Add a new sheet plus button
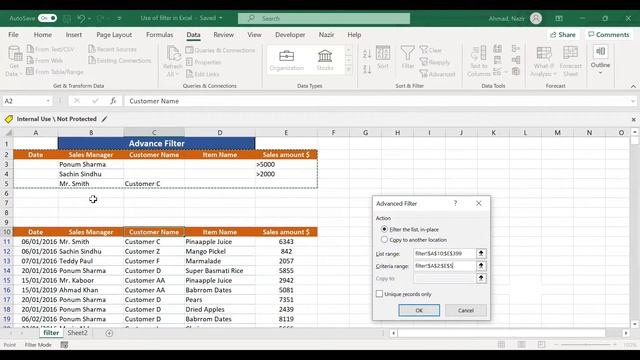Screen dimensions: 640x360 (109, 333)
